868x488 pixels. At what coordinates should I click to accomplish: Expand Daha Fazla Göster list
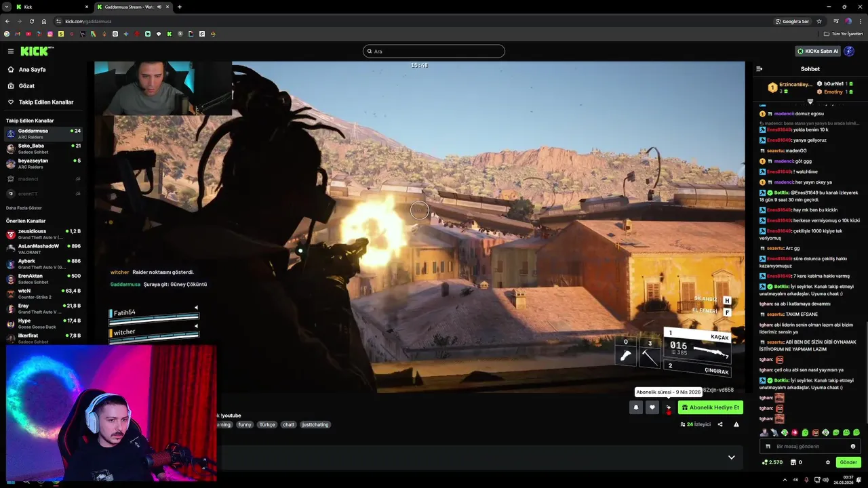(24, 207)
